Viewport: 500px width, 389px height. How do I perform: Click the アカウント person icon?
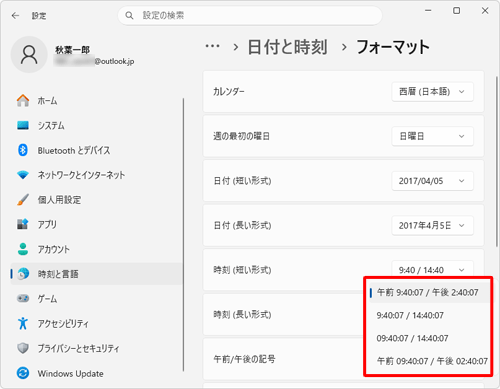coord(23,249)
